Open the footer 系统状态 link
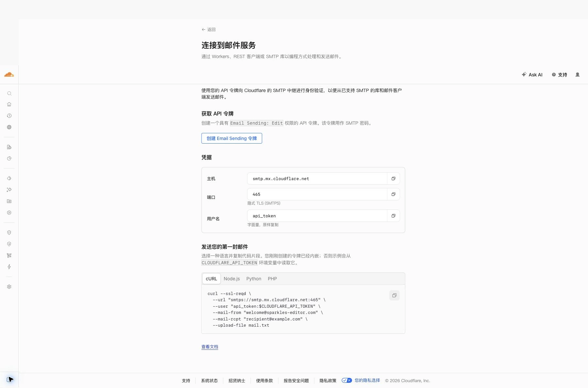The width and height of the screenshot is (588, 388). [x=209, y=380]
